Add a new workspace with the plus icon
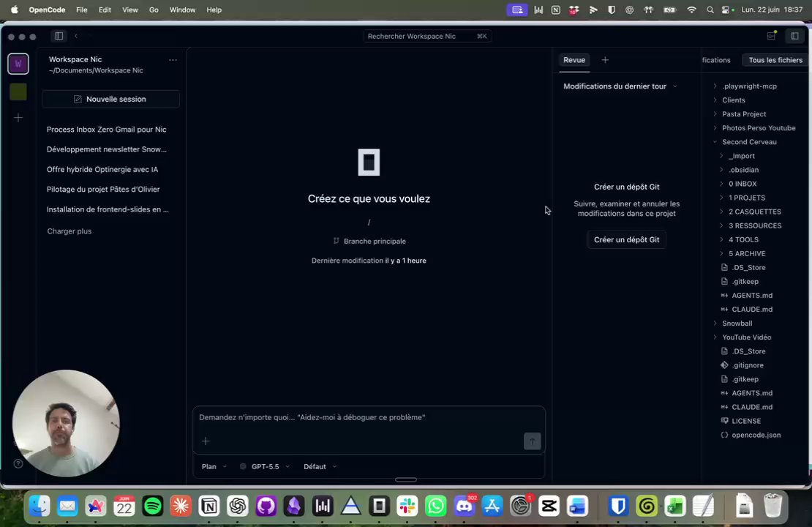 point(18,118)
